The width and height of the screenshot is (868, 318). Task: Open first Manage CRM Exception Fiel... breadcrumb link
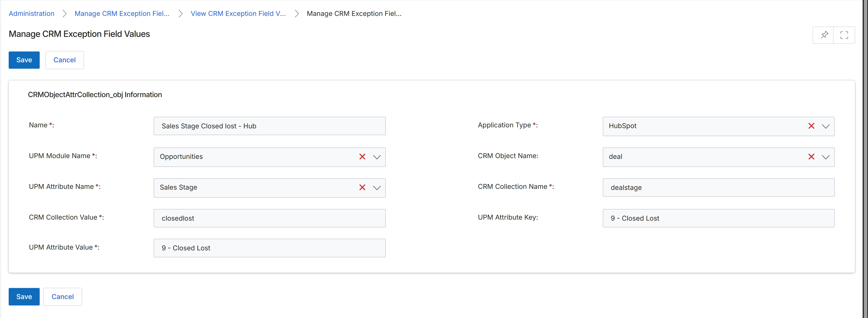point(122,14)
